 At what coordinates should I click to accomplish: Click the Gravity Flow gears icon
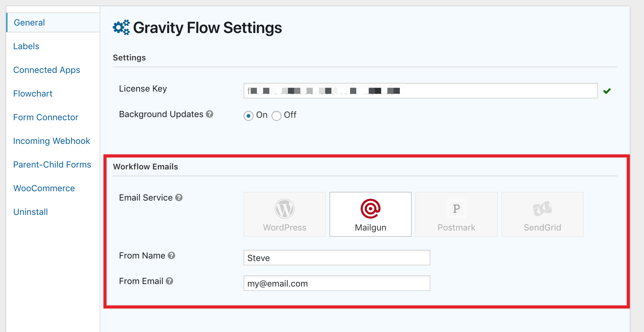tap(121, 27)
